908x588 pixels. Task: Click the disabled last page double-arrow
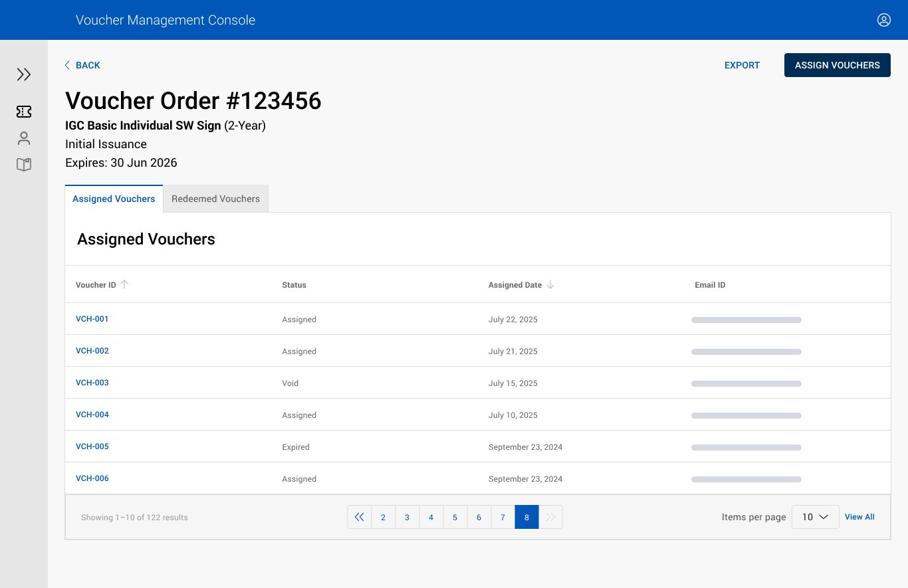coord(550,517)
